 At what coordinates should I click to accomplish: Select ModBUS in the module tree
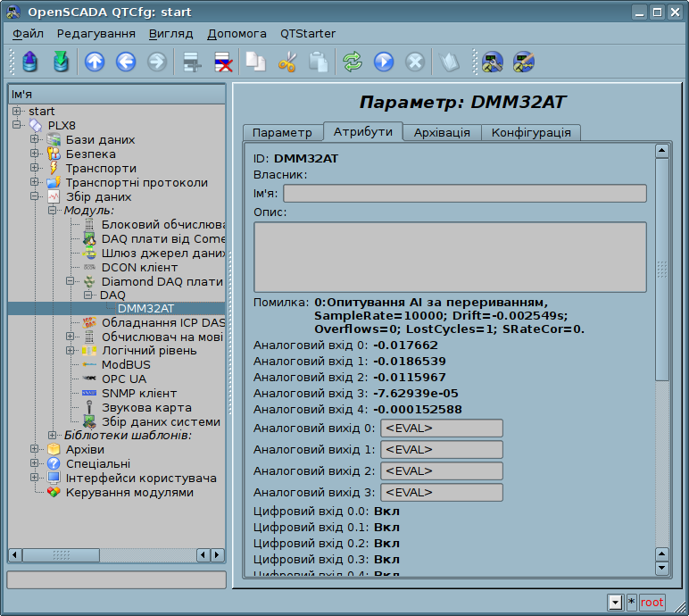point(125,364)
